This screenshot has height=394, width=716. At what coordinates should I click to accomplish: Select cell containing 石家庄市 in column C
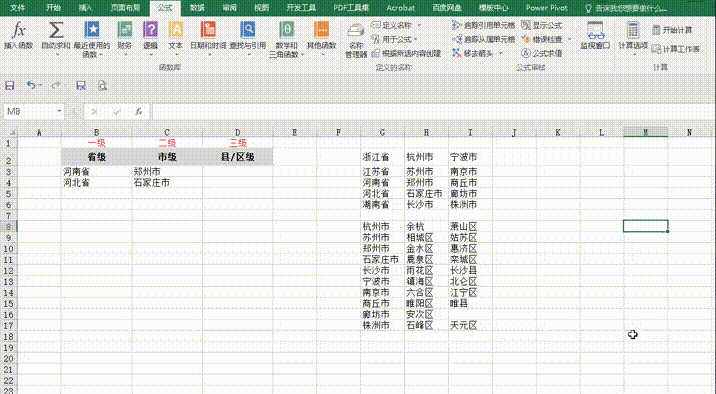[x=167, y=183]
